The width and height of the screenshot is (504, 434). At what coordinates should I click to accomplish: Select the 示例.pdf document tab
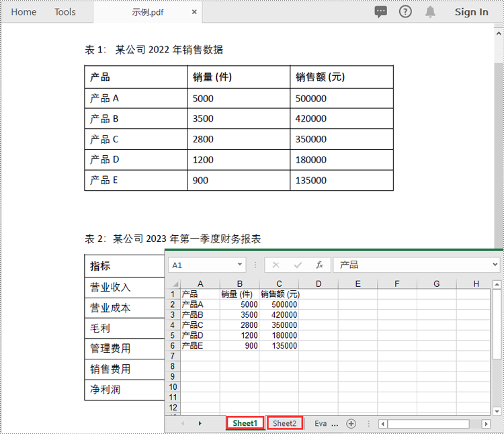click(x=148, y=12)
